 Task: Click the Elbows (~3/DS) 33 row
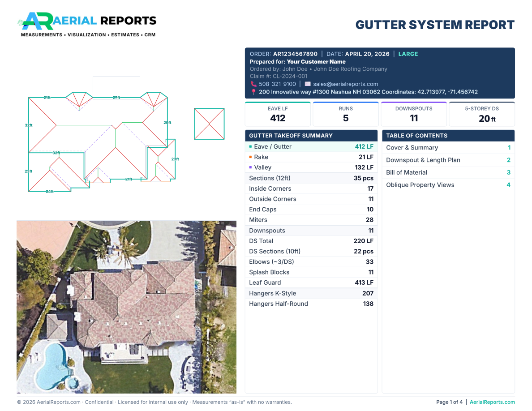311,262
